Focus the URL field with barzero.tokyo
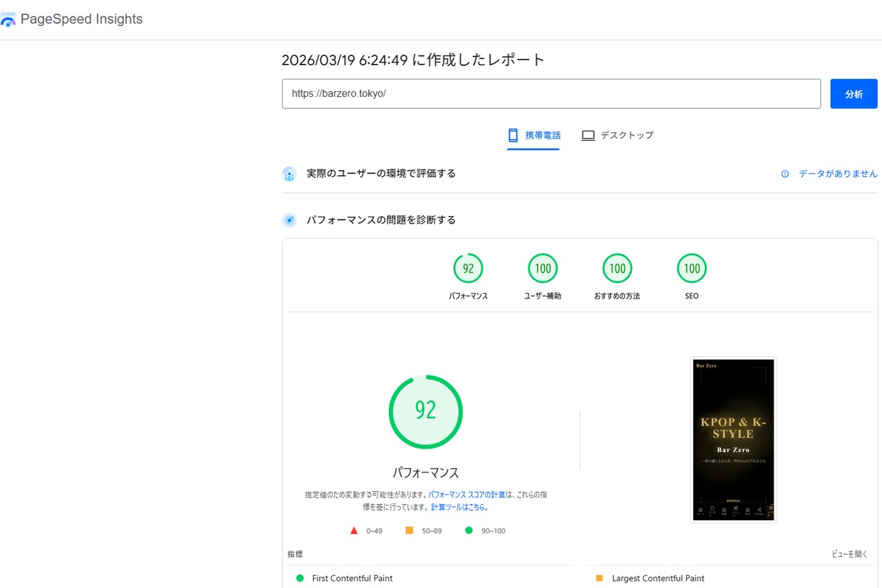882x588 pixels. [551, 94]
